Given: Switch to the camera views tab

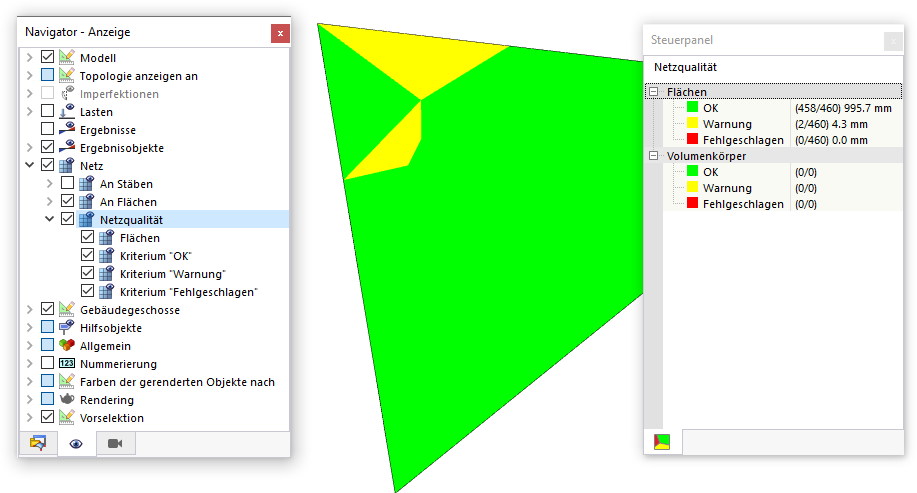Looking at the screenshot, I should point(115,444).
